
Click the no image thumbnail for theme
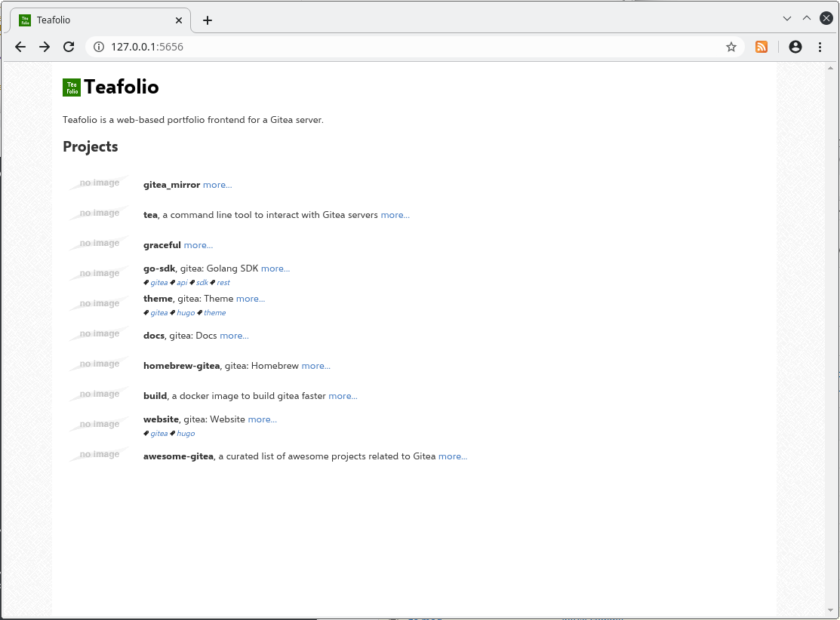coord(100,303)
